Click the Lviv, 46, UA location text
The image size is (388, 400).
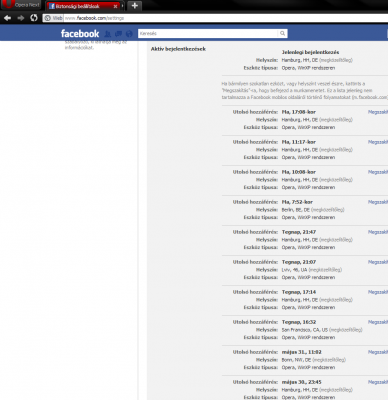coord(295,270)
